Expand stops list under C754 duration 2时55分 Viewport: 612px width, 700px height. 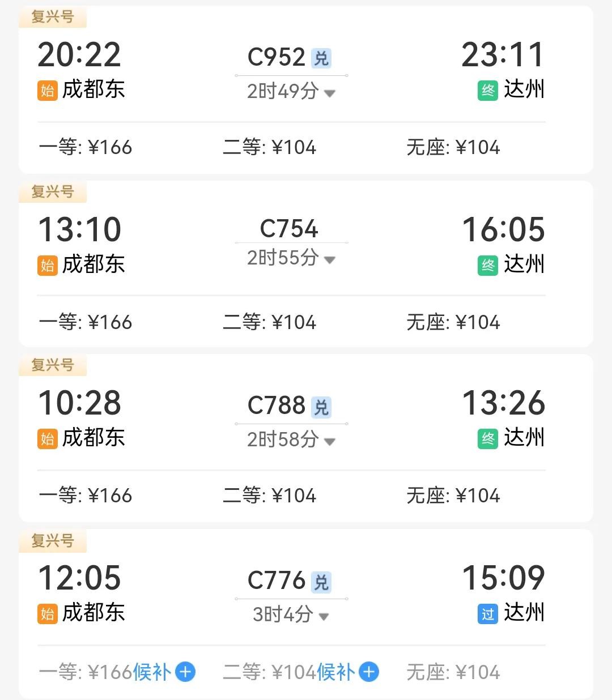[329, 260]
